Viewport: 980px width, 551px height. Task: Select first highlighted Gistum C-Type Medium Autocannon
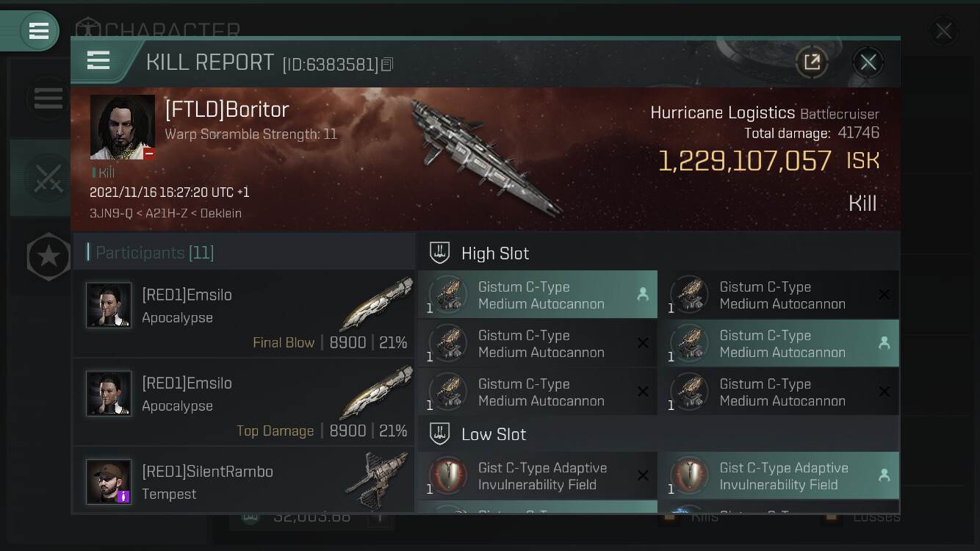coord(538,295)
